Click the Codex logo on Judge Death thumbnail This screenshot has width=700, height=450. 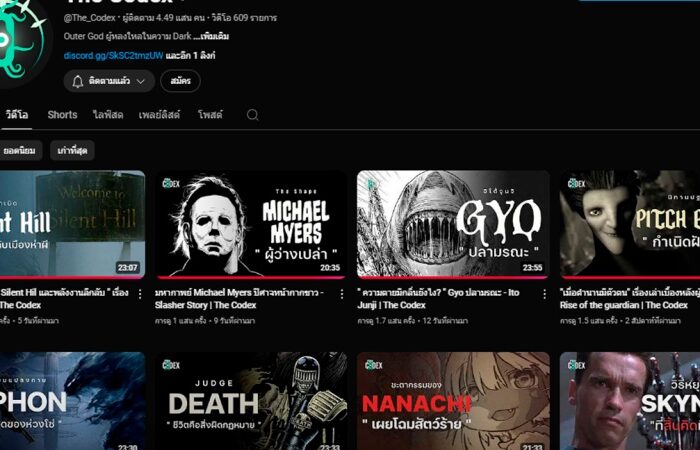[x=171, y=365]
